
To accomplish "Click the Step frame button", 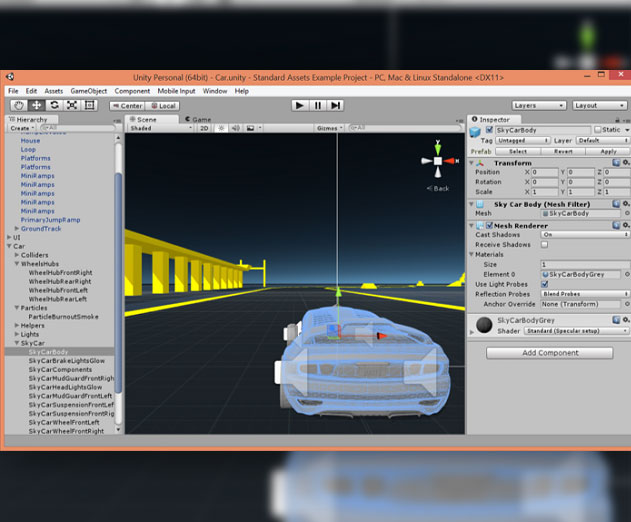I will click(335, 105).
